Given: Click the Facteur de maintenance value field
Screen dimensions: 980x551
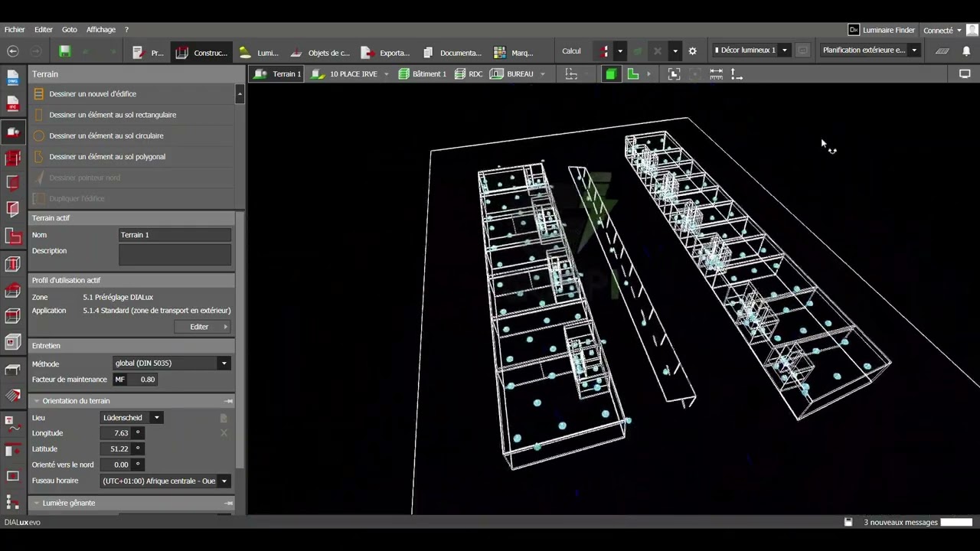Looking at the screenshot, I should point(142,380).
